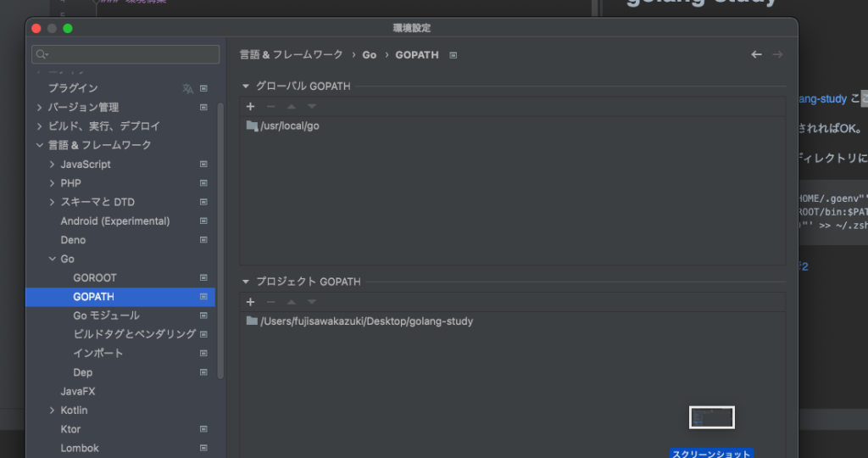Viewport: 868px width, 458px height.
Task: Click translation icon next to プラグイン
Action: coord(187,88)
